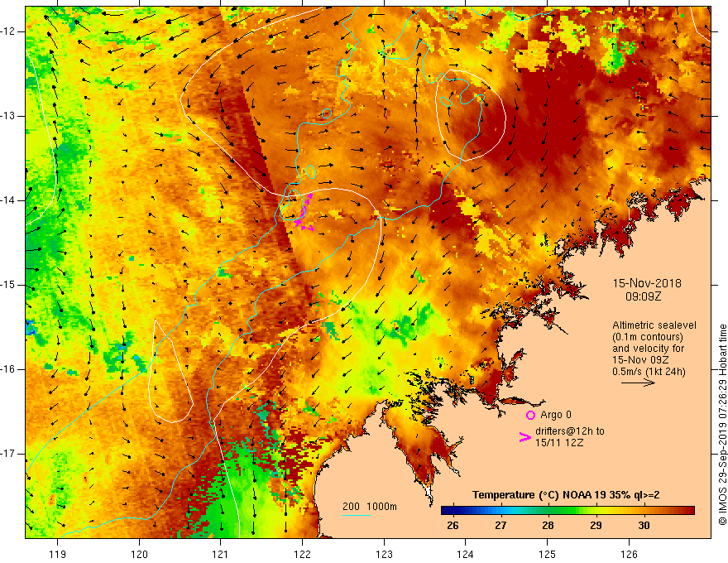This screenshot has width=728, height=563.
Task: Click the longitude axis label 125
Action: coord(548,554)
